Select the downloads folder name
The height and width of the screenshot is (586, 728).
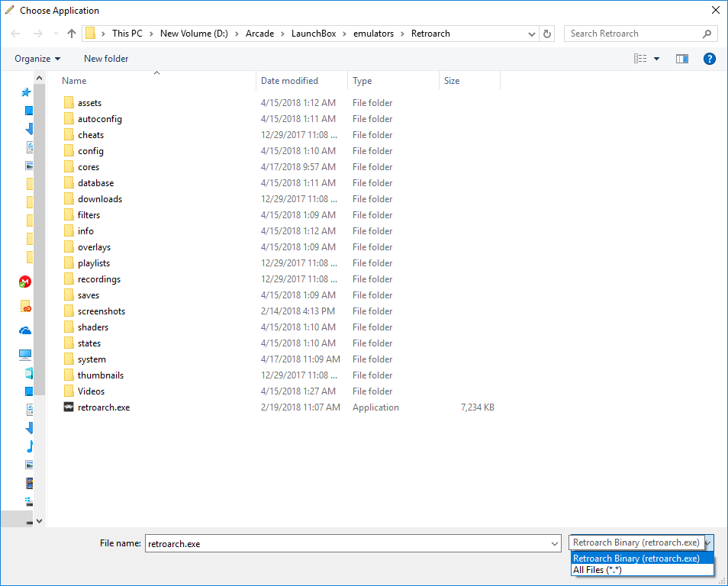[x=100, y=198]
